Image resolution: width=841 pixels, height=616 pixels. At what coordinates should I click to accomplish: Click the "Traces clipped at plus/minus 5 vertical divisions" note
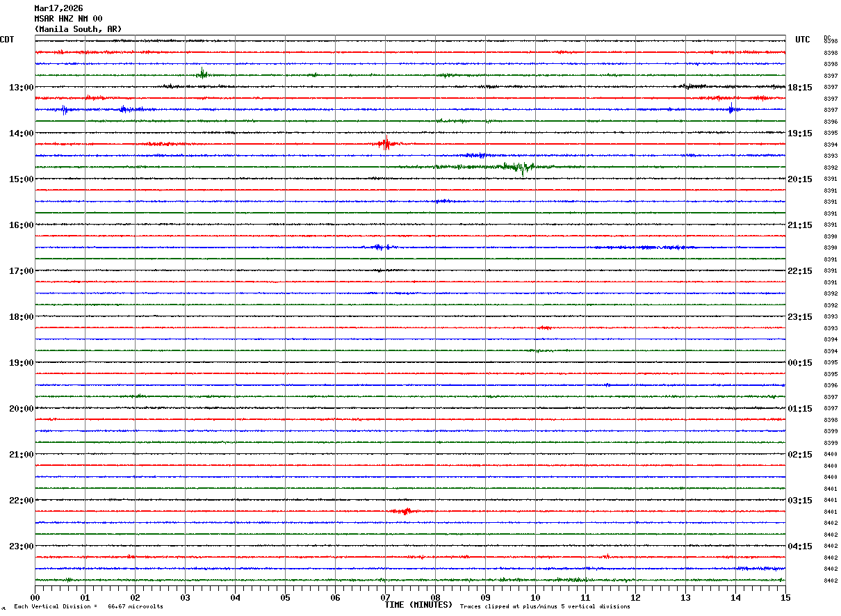click(x=545, y=607)
